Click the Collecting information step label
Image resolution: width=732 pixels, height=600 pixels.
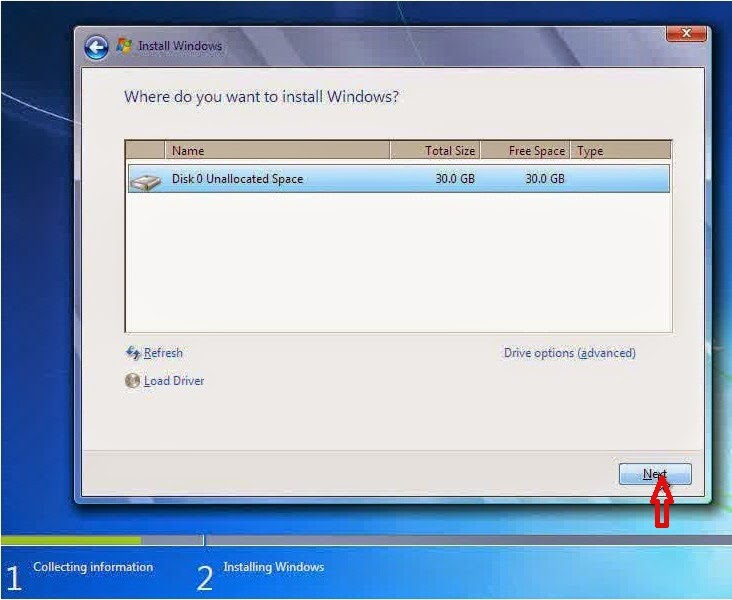click(x=93, y=567)
